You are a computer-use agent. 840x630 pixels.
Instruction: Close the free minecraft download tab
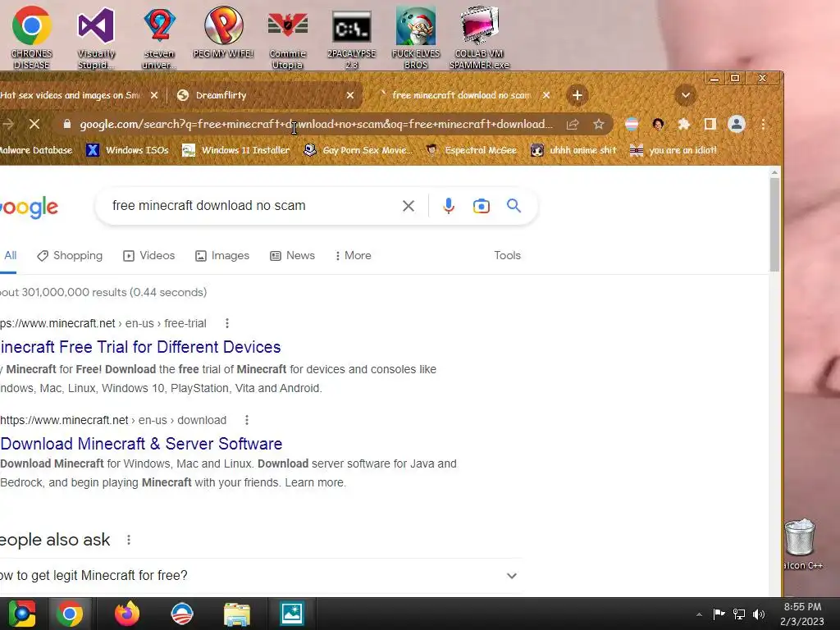[546, 95]
